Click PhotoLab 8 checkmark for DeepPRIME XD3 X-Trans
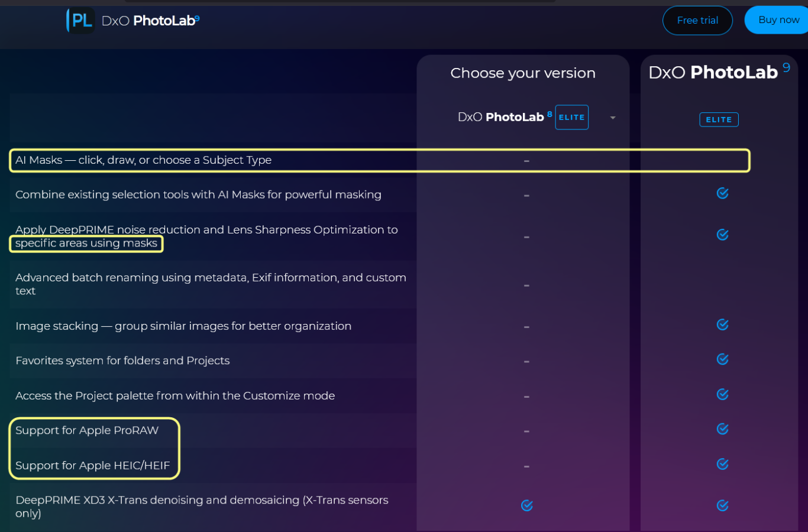808x532 pixels. [x=527, y=505]
